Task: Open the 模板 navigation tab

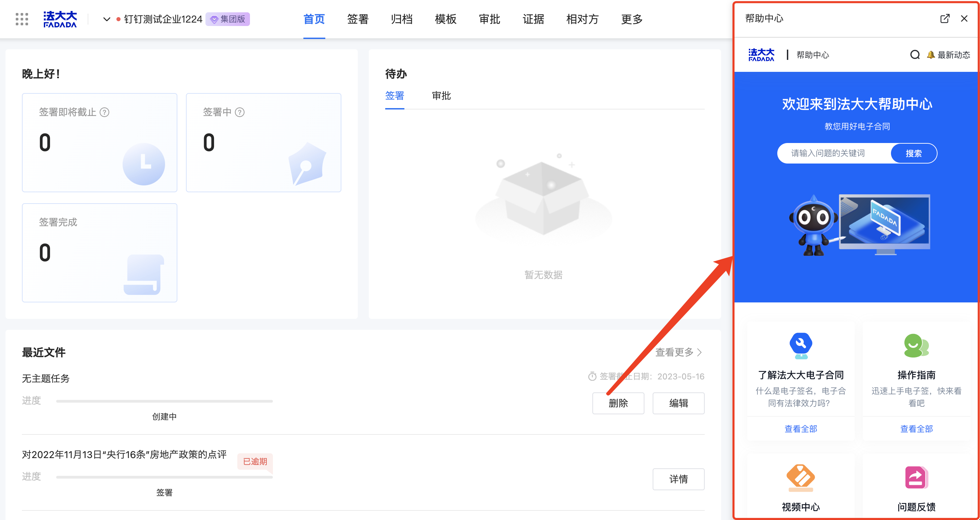Action: pos(445,19)
